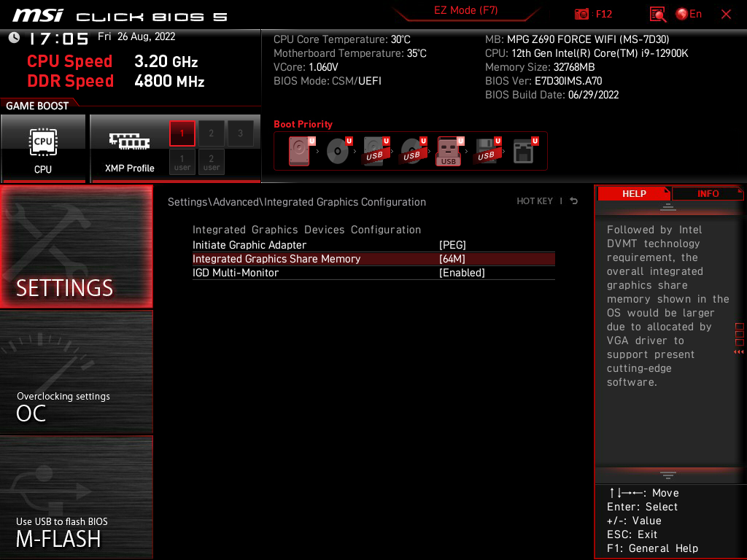Click the help panel bottom collapse handle
The image size is (747, 560).
(x=668, y=475)
